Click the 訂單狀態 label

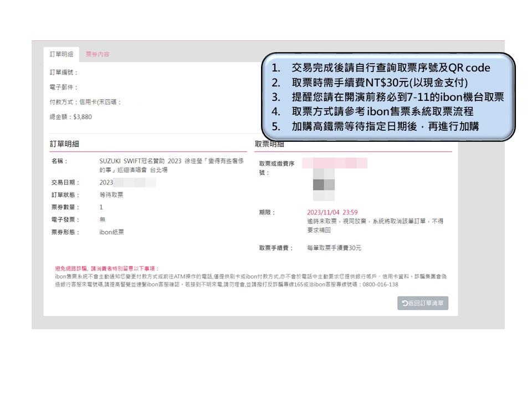(x=65, y=195)
